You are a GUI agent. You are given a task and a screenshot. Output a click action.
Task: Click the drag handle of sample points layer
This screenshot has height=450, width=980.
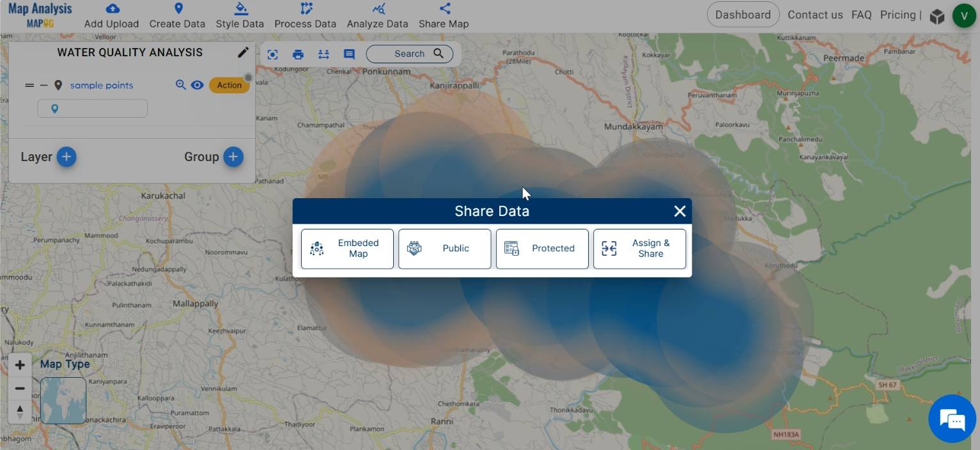29,85
